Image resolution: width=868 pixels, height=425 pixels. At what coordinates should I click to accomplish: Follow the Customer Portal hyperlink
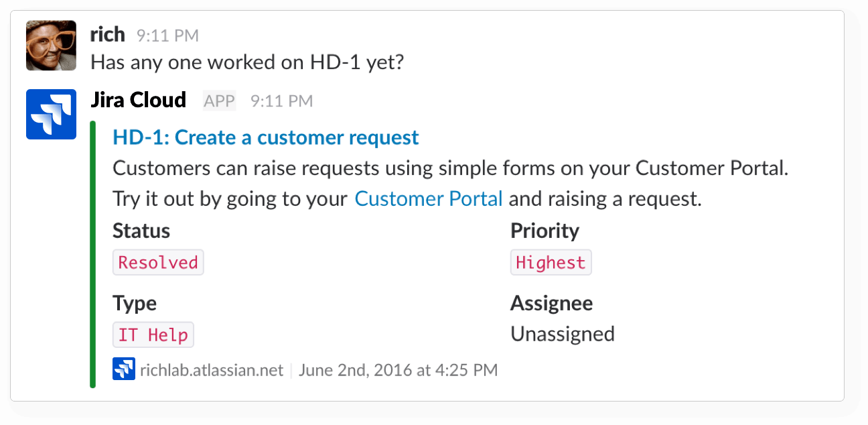pyautogui.click(x=429, y=199)
